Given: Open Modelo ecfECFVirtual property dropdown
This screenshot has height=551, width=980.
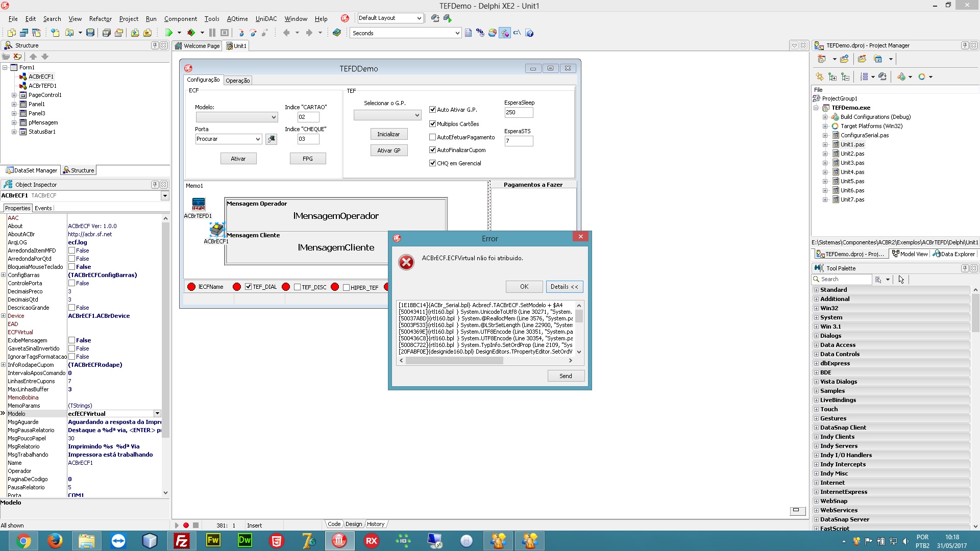Looking at the screenshot, I should 157,414.
